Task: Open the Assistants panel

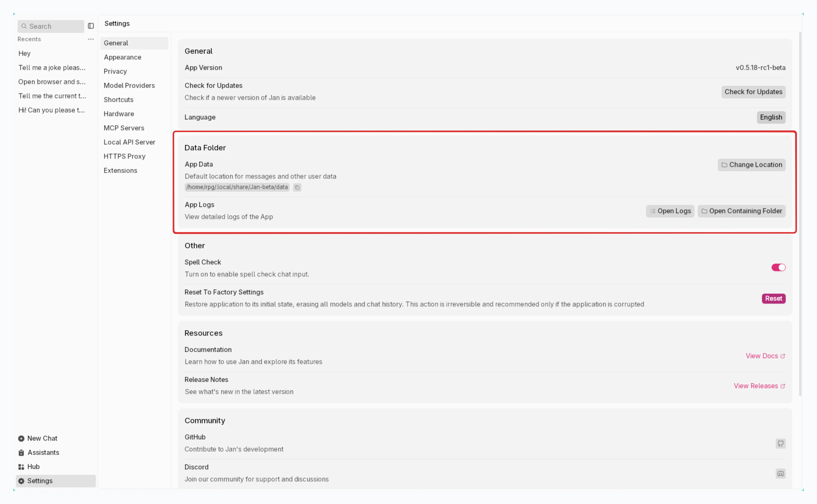Action: (x=44, y=452)
